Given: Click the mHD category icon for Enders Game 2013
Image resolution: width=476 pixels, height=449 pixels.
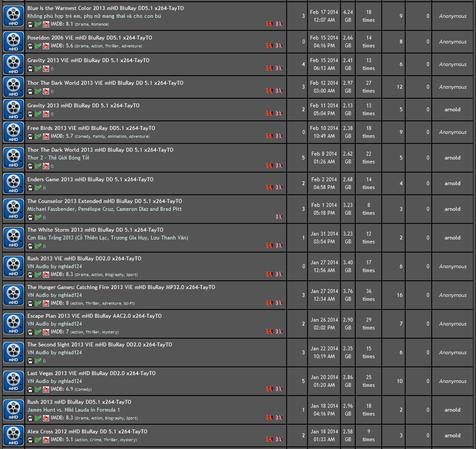Looking at the screenshot, I should (13, 183).
